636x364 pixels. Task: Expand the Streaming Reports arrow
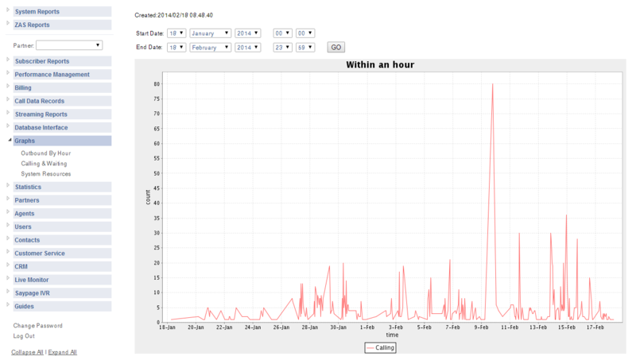tap(8, 112)
